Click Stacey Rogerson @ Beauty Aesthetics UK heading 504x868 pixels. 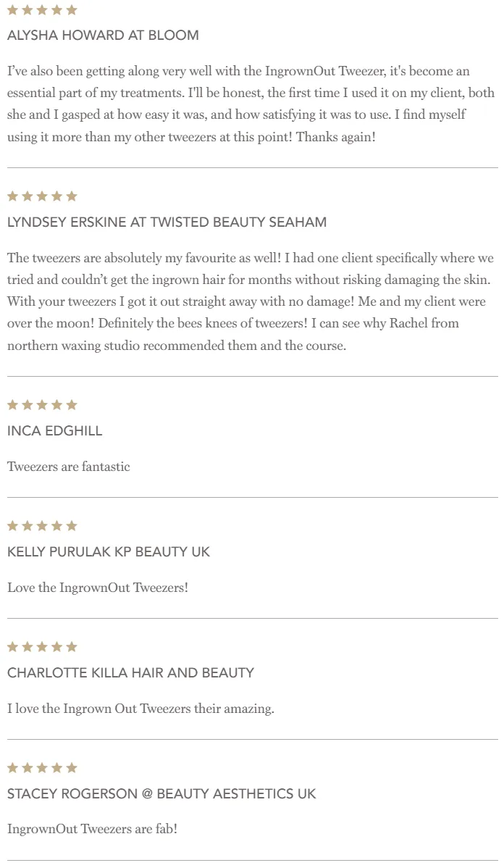pos(161,794)
